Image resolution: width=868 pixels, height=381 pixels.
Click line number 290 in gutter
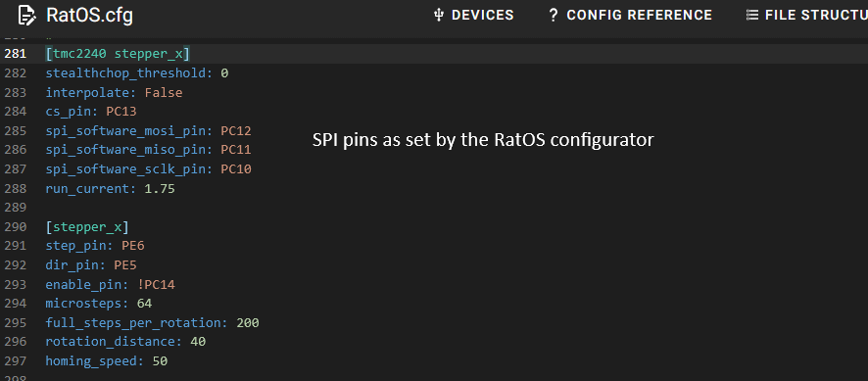15,227
